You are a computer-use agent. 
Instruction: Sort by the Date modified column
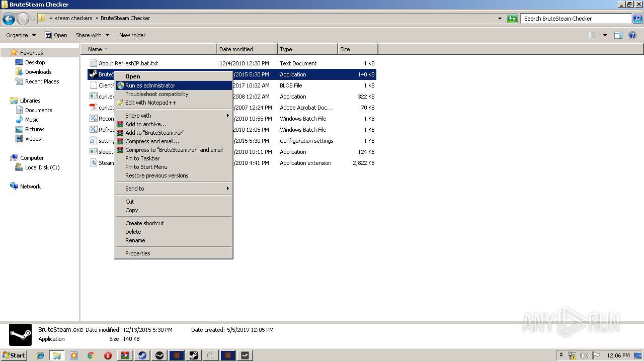tap(247, 49)
